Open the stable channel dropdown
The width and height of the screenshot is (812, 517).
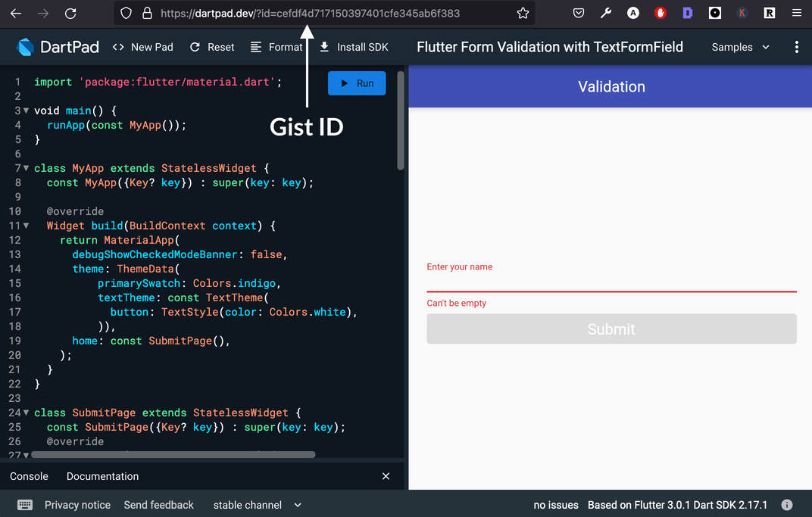click(x=258, y=505)
